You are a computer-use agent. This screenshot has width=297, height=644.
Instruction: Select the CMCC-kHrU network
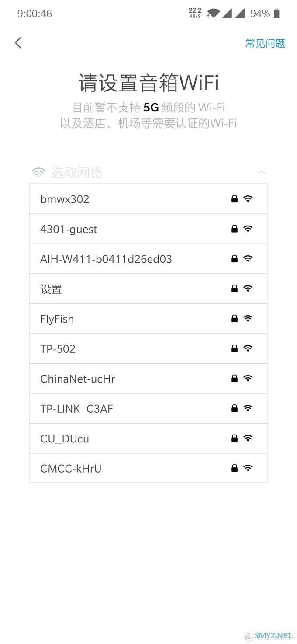148,468
